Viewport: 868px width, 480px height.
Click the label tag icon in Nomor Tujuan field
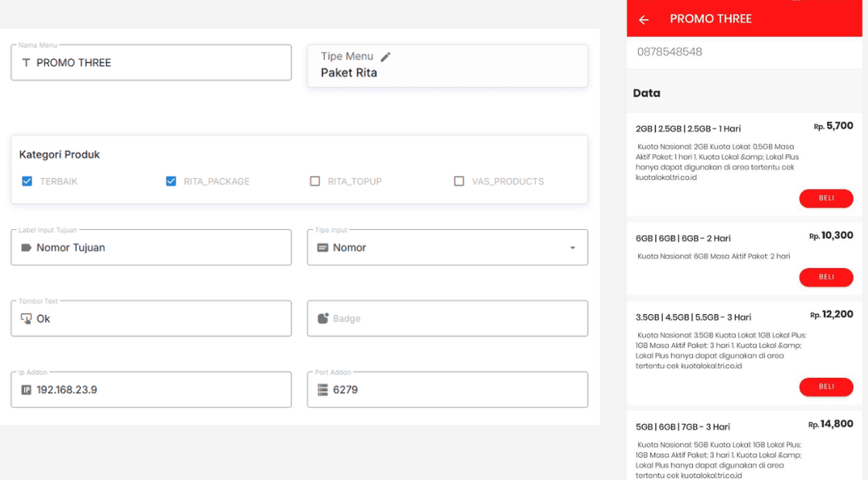click(x=26, y=248)
